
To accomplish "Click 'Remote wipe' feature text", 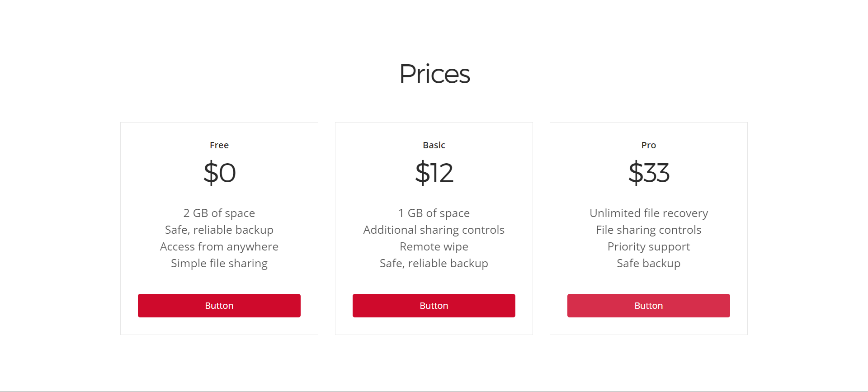I will pos(434,246).
